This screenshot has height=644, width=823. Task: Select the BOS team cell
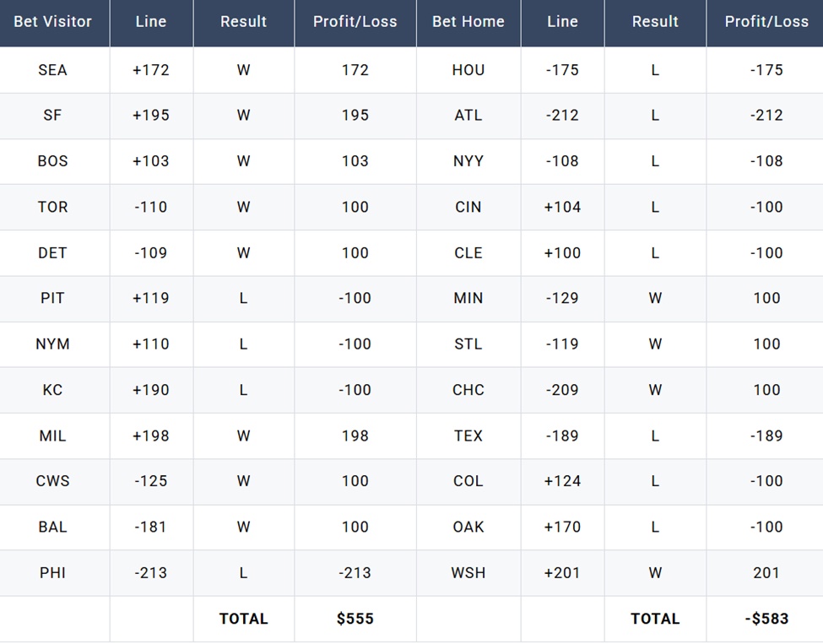tap(52, 161)
